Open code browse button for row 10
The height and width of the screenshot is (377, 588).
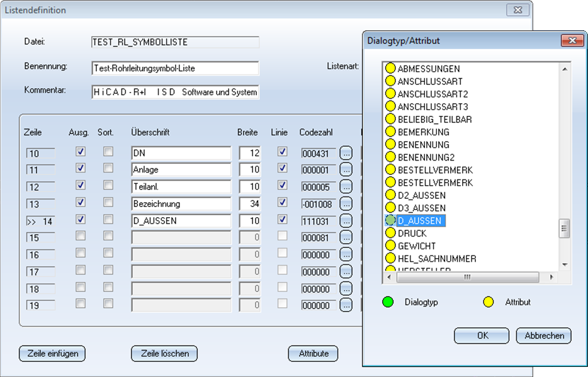[346, 152]
